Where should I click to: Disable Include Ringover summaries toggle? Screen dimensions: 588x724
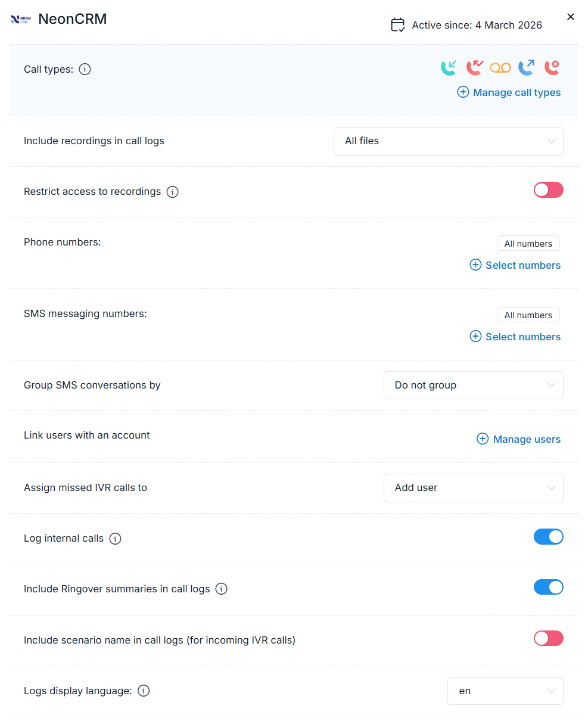tap(548, 588)
